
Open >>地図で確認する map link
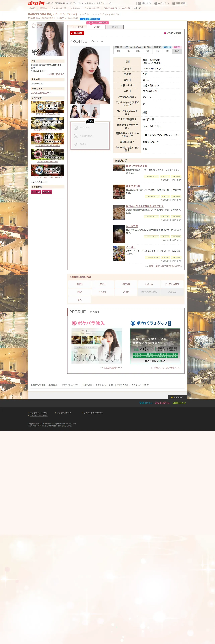click(x=56, y=74)
